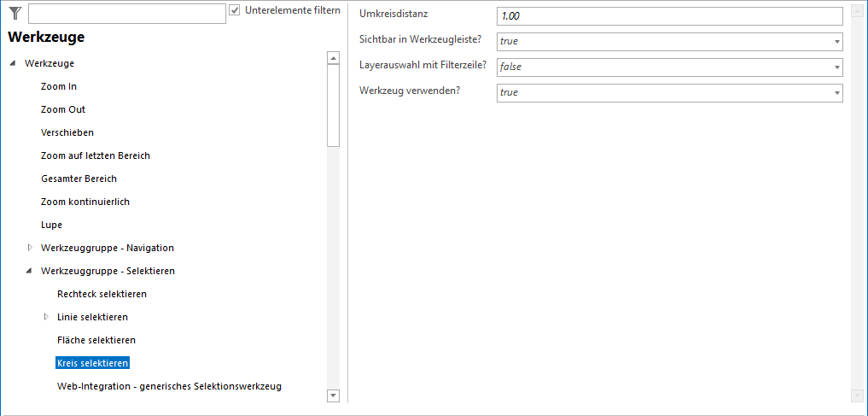The width and height of the screenshot is (868, 416).
Task: Select the Zoom Out tool entry
Action: (x=63, y=109)
